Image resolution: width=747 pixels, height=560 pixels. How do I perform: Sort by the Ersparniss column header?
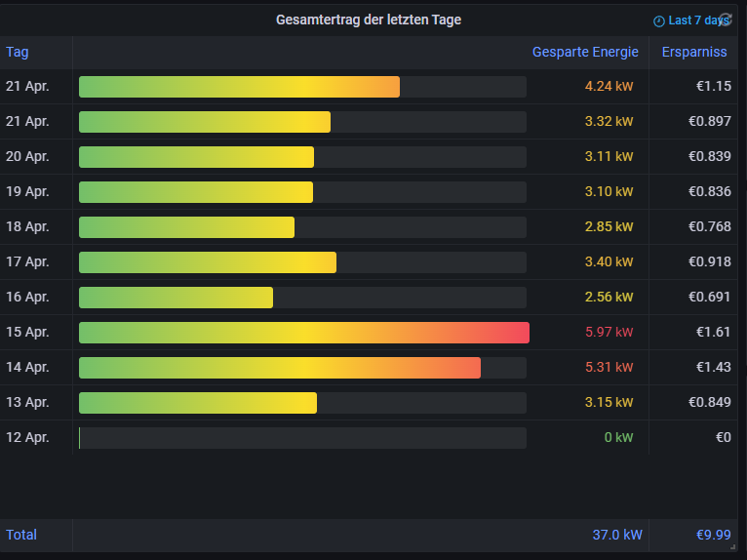coord(694,52)
